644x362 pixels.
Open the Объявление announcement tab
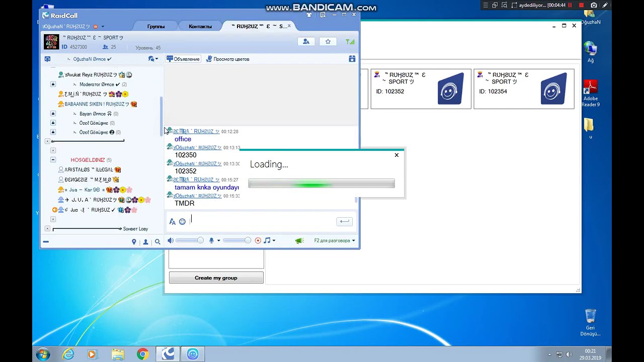[x=183, y=59]
